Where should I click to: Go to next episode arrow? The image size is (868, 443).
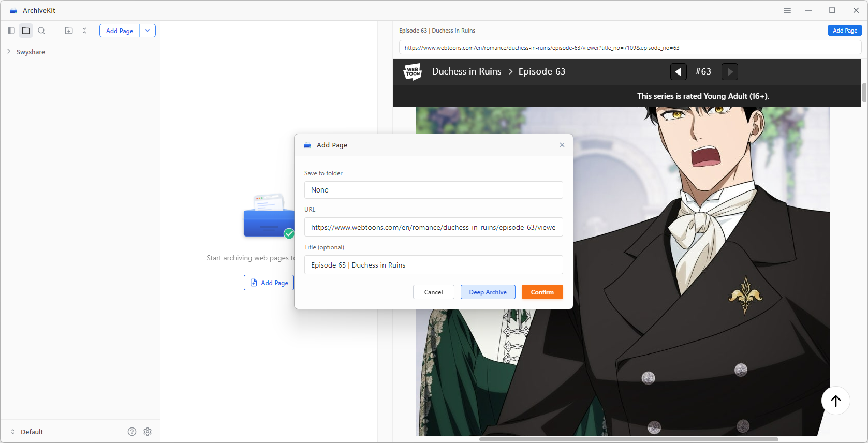click(730, 71)
